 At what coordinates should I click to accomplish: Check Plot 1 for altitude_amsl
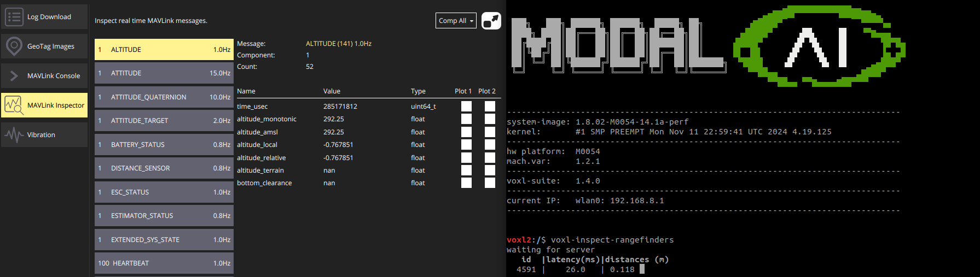coord(466,132)
